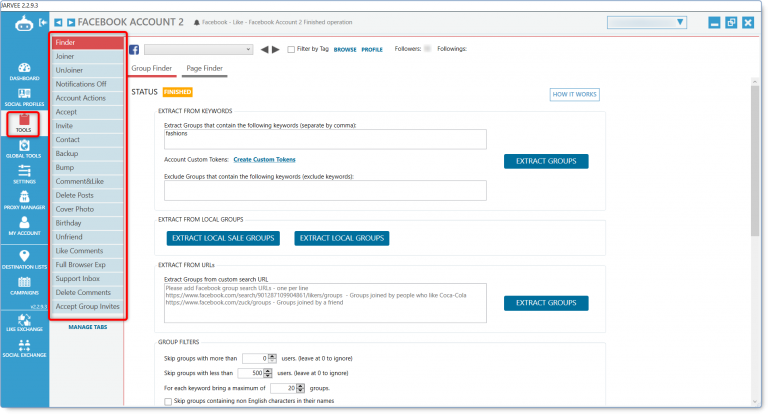The width and height of the screenshot is (768, 414).
Task: Check Skip groups with non English characters
Action: pyautogui.click(x=168, y=401)
